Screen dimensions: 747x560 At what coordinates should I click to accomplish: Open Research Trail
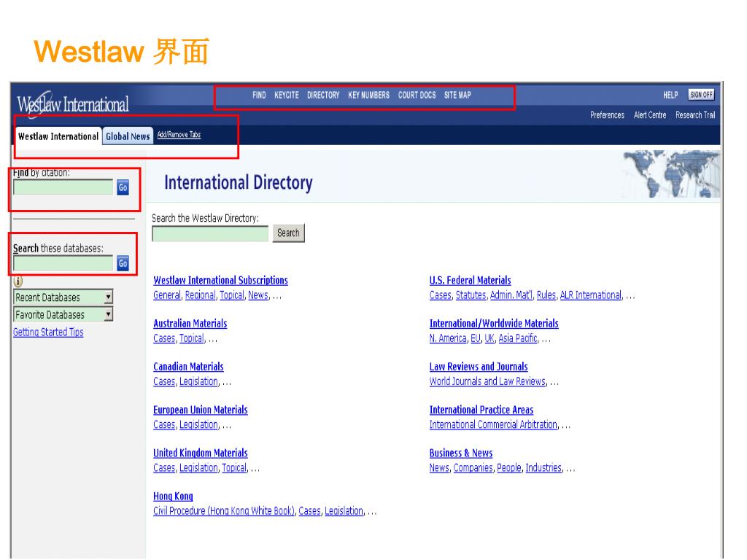695,115
